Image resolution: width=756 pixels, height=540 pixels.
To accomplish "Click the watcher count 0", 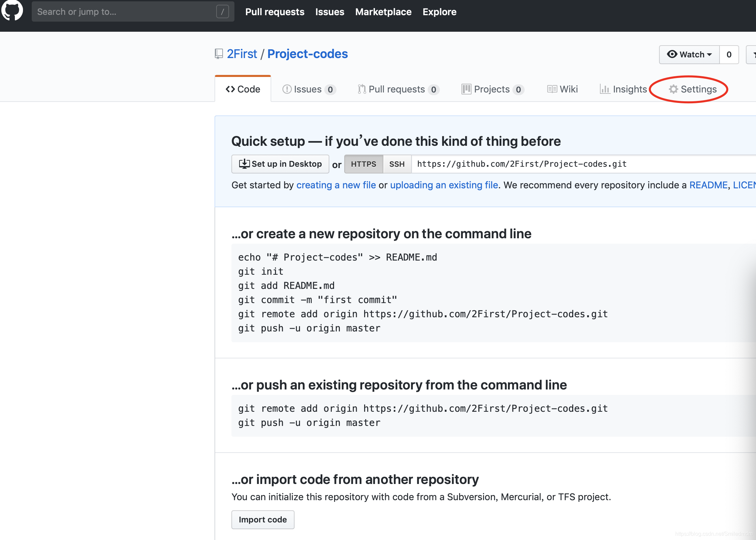I will pyautogui.click(x=729, y=55).
